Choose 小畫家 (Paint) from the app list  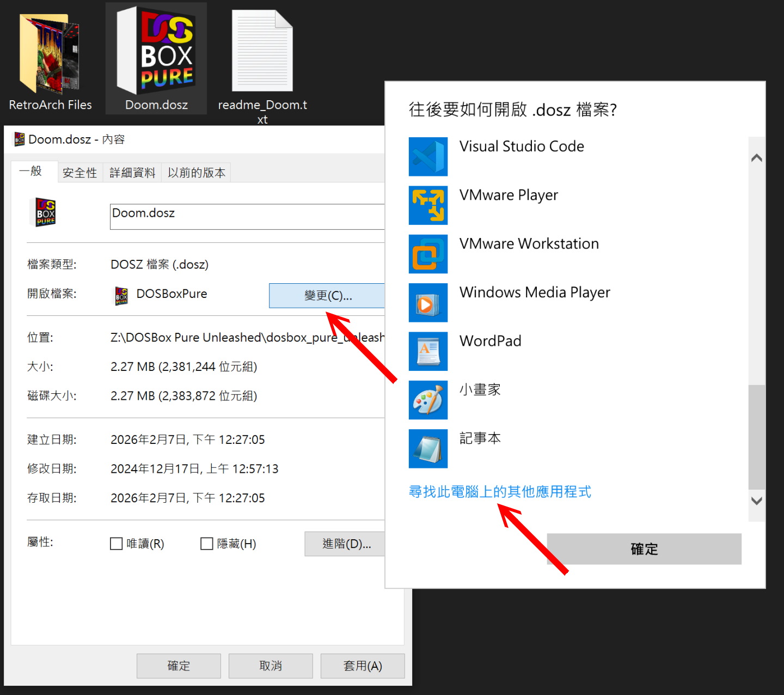(x=479, y=389)
